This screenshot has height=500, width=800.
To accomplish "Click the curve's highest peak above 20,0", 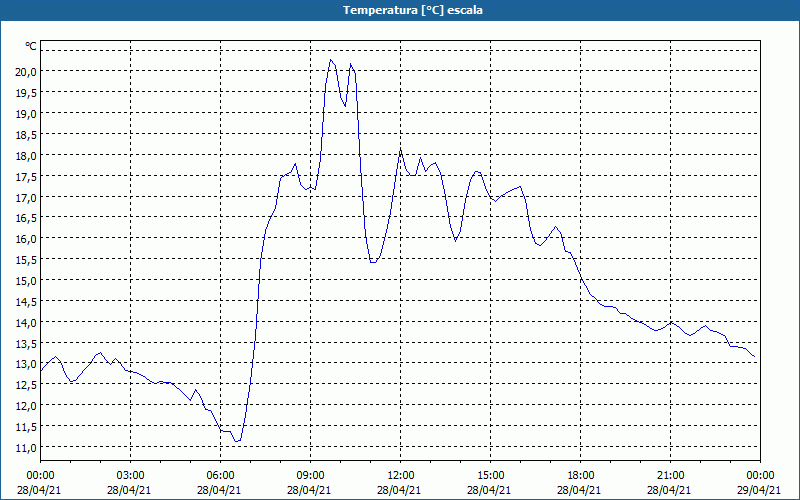I will click(x=331, y=60).
